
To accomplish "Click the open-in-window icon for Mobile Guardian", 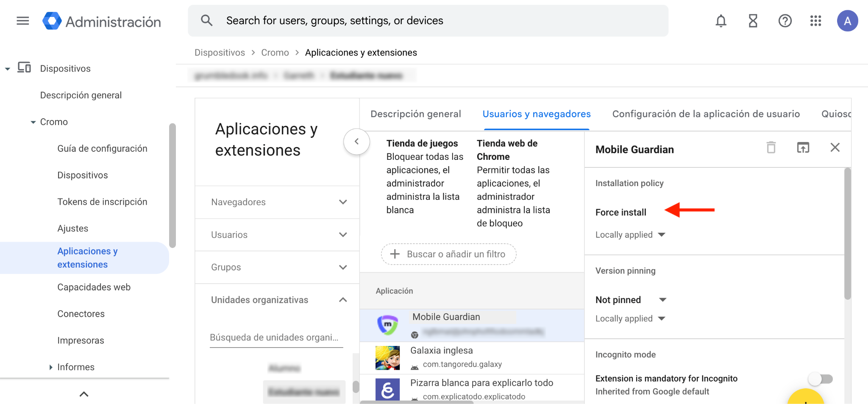I will tap(803, 148).
